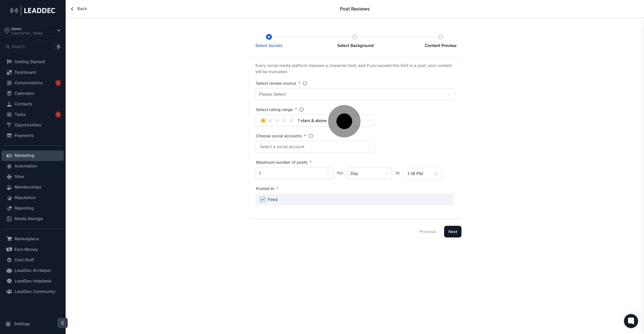Image resolution: width=644 pixels, height=334 pixels.
Task: Open the rating range dropdown
Action: pyautogui.click(x=315, y=121)
